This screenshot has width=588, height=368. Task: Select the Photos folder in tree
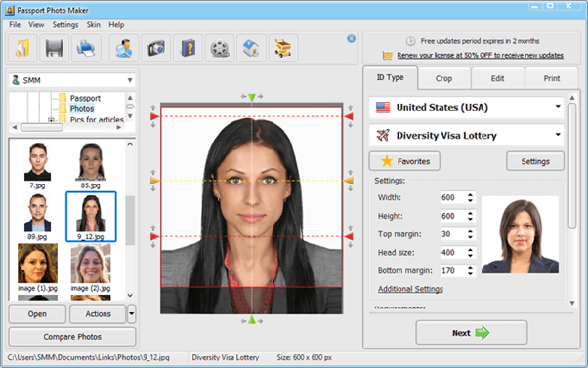[82, 109]
